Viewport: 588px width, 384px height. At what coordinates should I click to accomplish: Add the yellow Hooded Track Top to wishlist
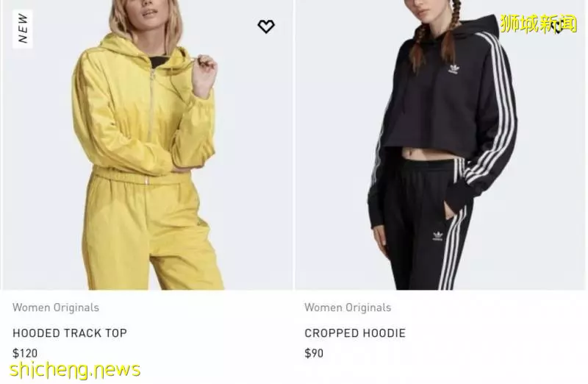pos(266,26)
